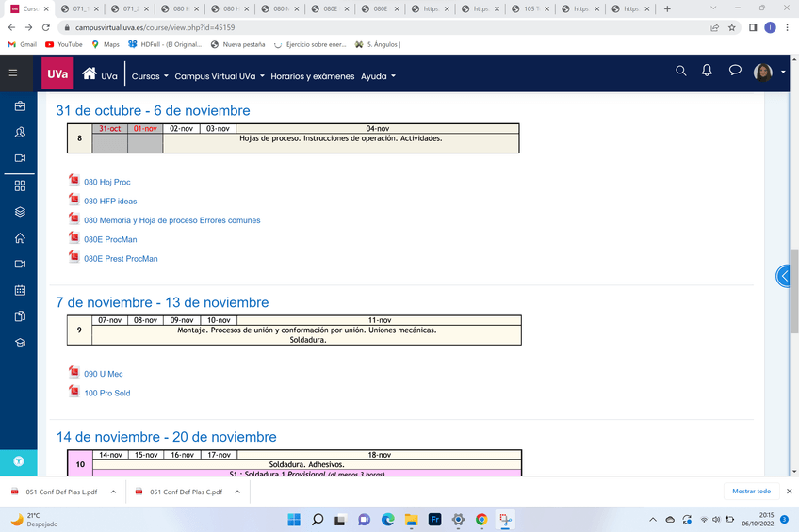Click the graduation cap sidebar icon

(20, 343)
